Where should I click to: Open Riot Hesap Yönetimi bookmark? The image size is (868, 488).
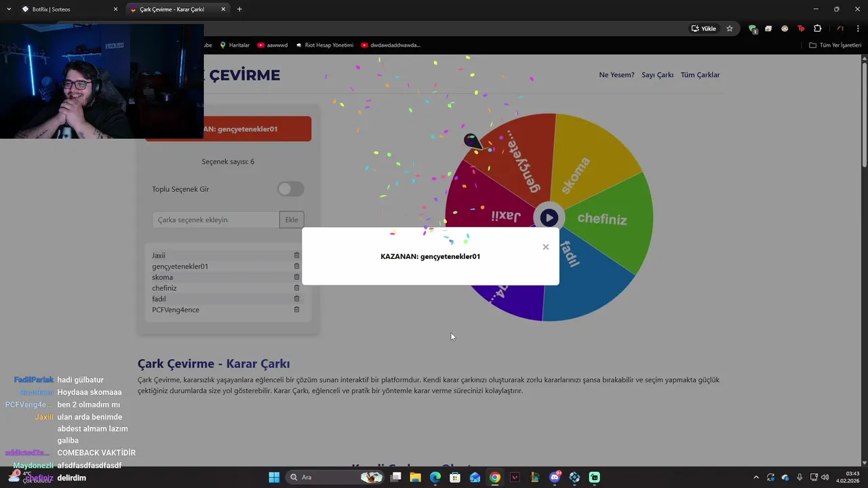324,45
